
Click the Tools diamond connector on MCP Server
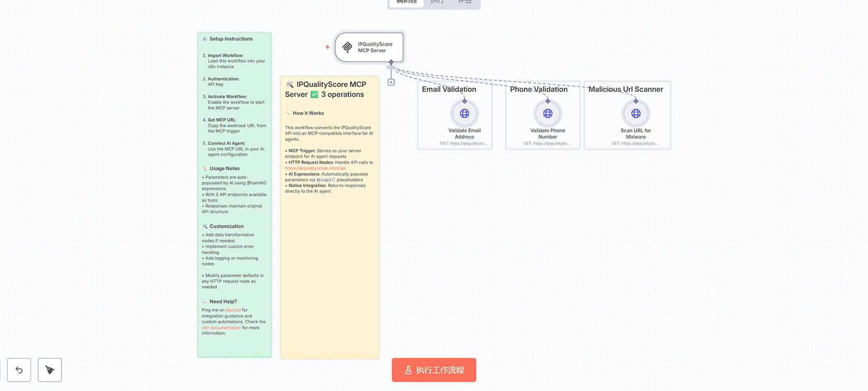click(x=391, y=62)
